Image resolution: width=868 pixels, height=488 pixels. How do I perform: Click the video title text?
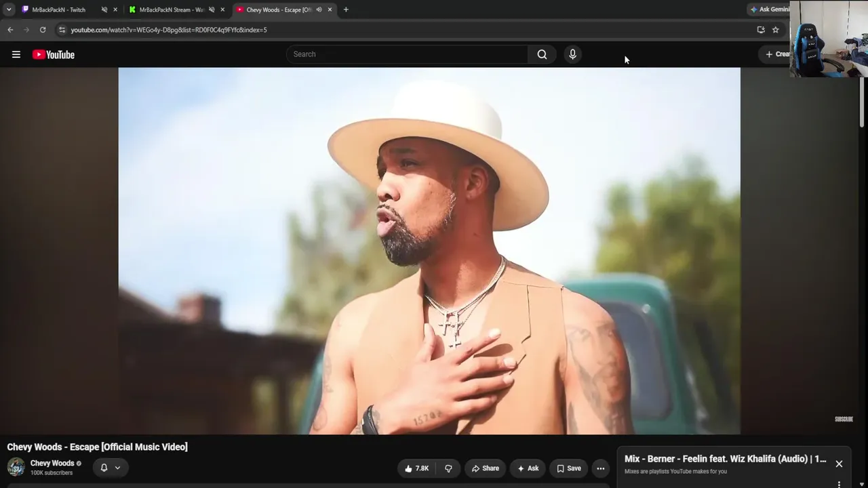pos(98,447)
